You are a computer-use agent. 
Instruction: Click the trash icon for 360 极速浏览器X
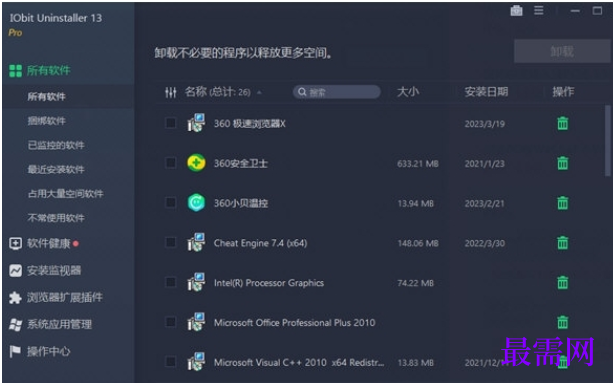[x=563, y=123]
